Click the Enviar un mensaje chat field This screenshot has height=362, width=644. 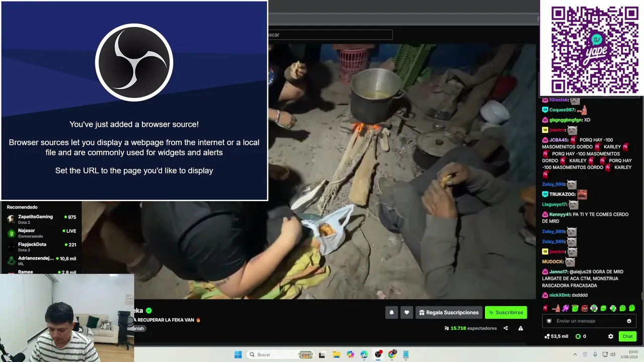[x=589, y=321]
